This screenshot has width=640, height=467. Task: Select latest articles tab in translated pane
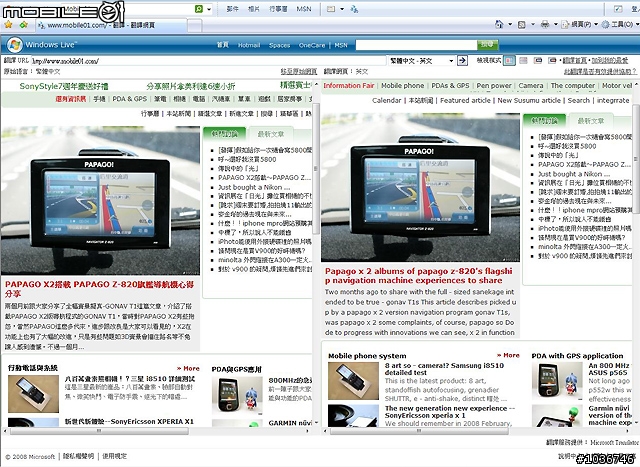[590, 121]
